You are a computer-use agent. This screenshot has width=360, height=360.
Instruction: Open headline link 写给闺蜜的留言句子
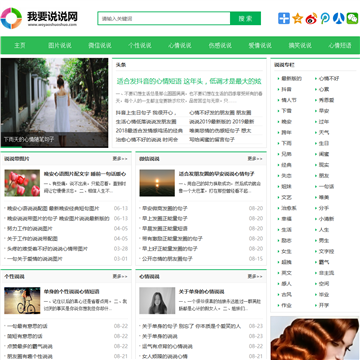click(212, 140)
